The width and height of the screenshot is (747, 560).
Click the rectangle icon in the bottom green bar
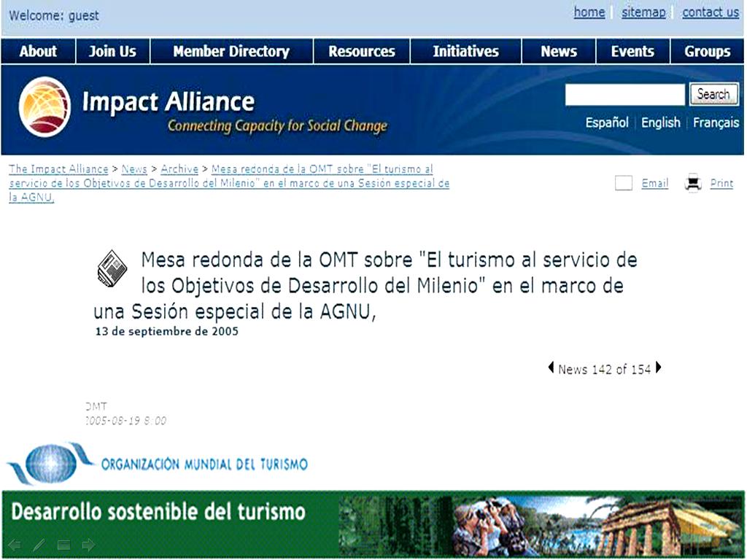(63, 544)
